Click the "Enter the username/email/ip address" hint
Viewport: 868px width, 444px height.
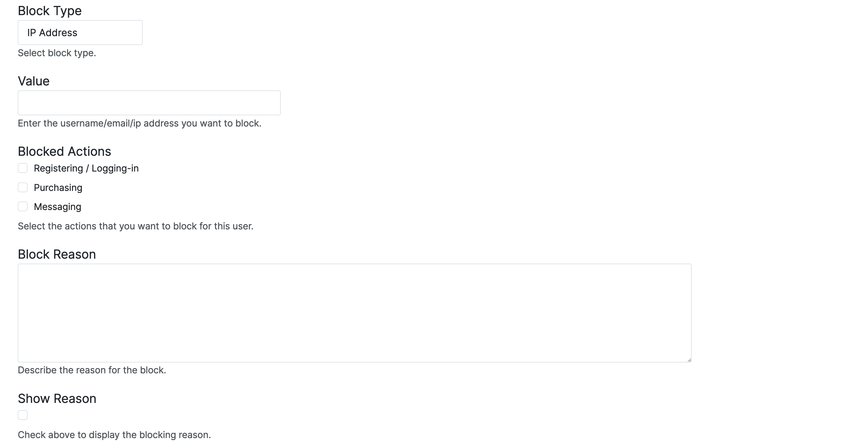pos(139,123)
